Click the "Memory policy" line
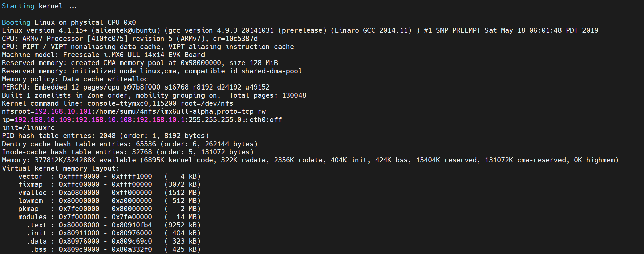 point(75,79)
